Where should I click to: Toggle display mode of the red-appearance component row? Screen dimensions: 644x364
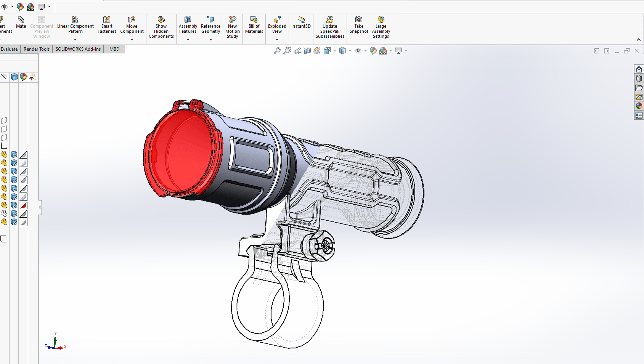tap(14, 205)
